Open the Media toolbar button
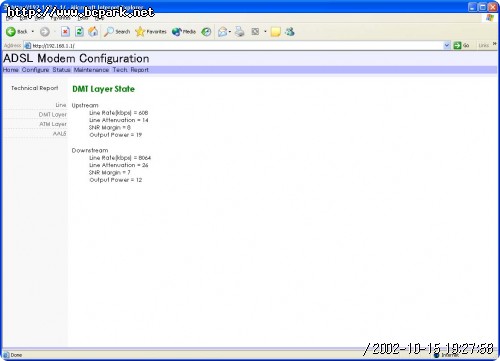 point(184,32)
